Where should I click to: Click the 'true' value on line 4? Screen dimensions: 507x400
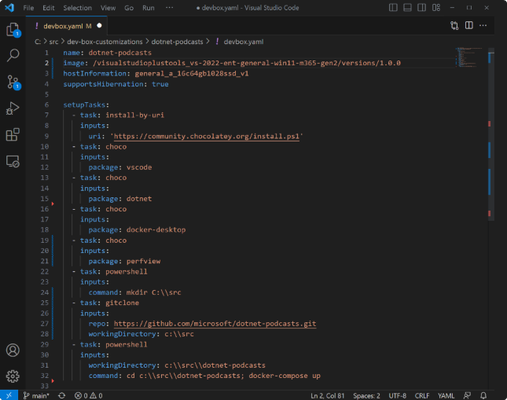pos(160,84)
